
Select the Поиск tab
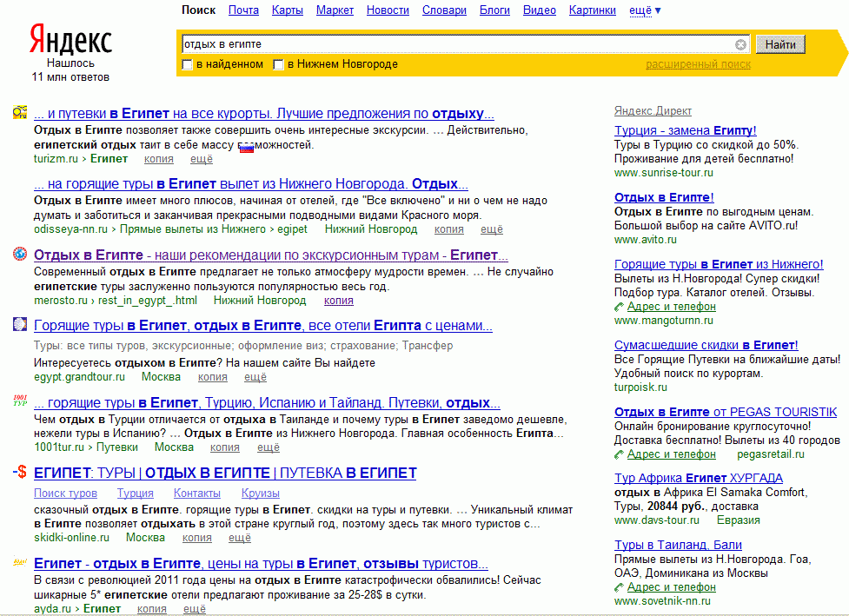pos(198,10)
